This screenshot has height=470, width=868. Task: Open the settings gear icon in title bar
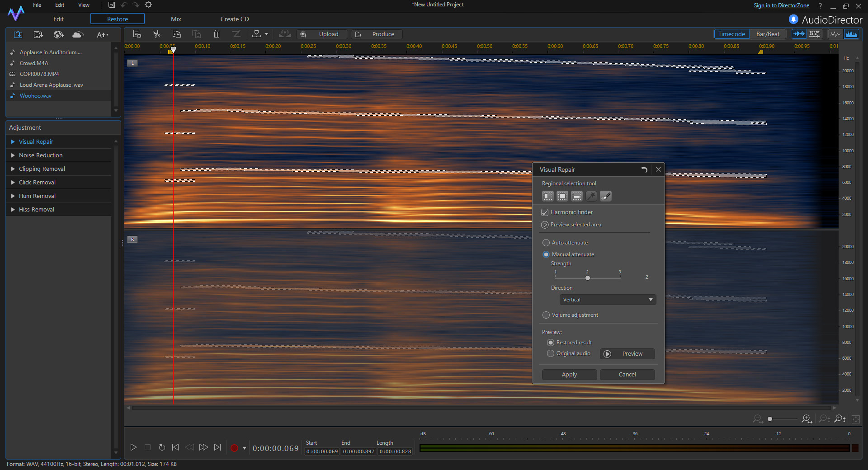pyautogui.click(x=148, y=5)
